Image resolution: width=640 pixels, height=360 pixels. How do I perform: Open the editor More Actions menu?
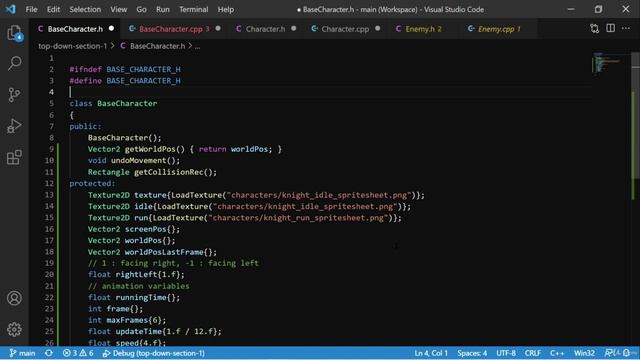(x=626, y=28)
